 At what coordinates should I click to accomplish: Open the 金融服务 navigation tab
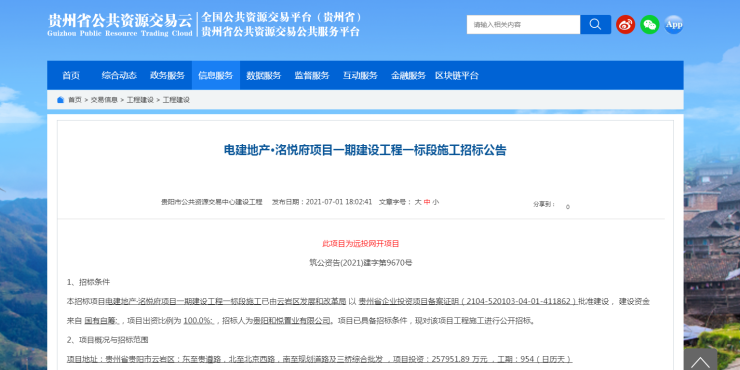click(x=408, y=76)
